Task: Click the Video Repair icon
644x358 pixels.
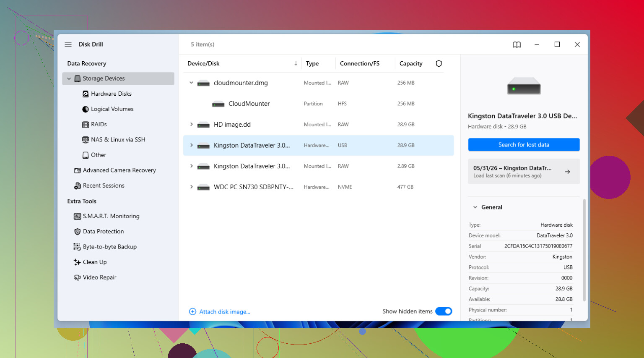Action: 78,277
